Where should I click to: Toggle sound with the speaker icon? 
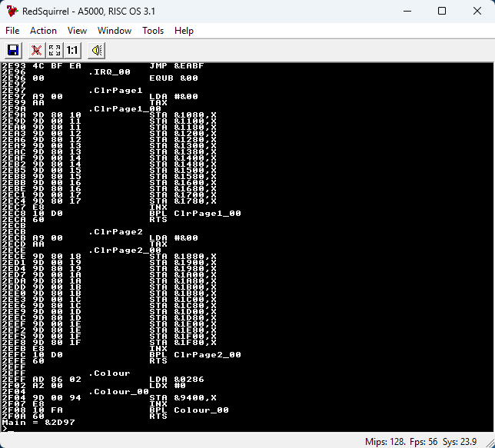96,50
